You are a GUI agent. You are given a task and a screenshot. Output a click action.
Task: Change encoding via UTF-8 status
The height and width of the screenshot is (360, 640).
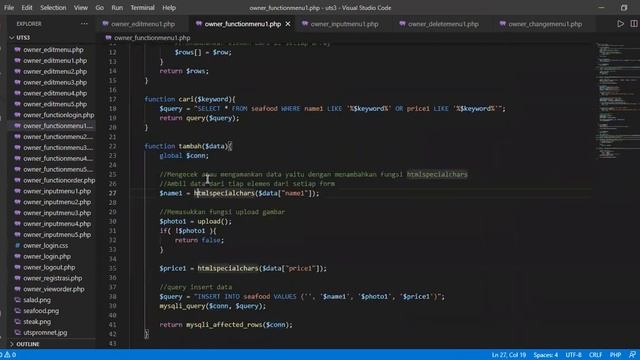click(x=573, y=355)
